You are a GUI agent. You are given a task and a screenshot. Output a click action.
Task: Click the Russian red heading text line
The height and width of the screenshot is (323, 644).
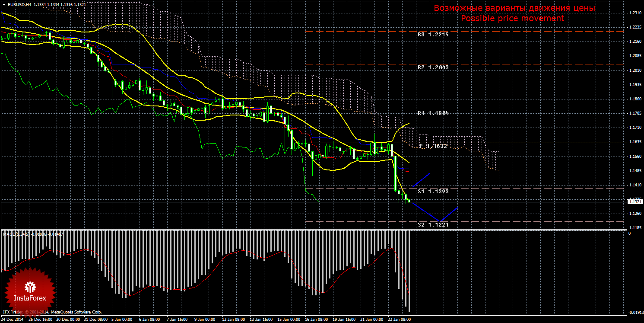[x=514, y=8]
